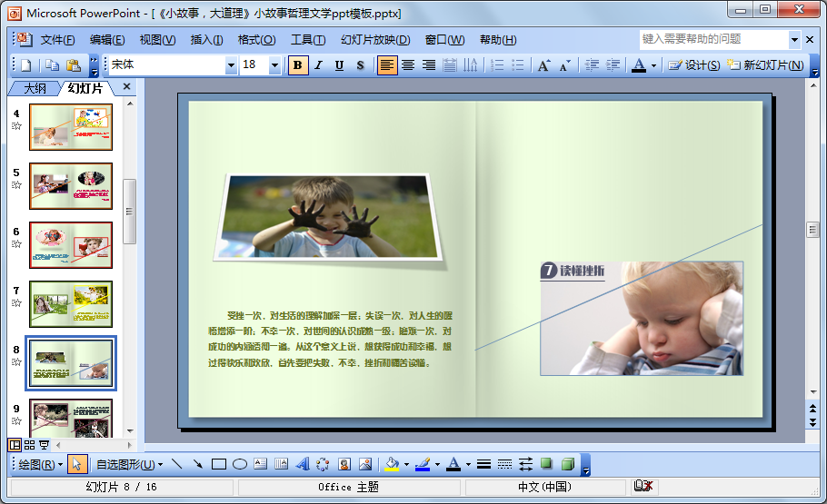Toggle Italic formatting
The width and height of the screenshot is (827, 504).
pos(318,65)
